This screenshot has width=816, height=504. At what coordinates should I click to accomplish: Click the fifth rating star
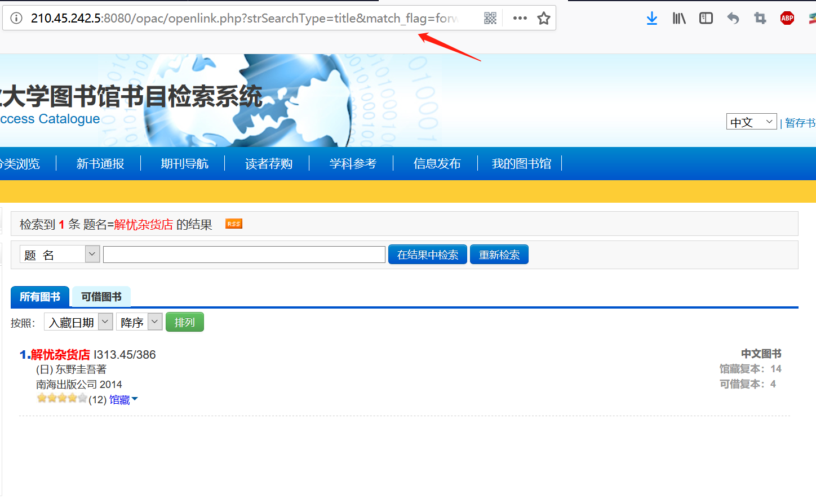[x=82, y=398]
